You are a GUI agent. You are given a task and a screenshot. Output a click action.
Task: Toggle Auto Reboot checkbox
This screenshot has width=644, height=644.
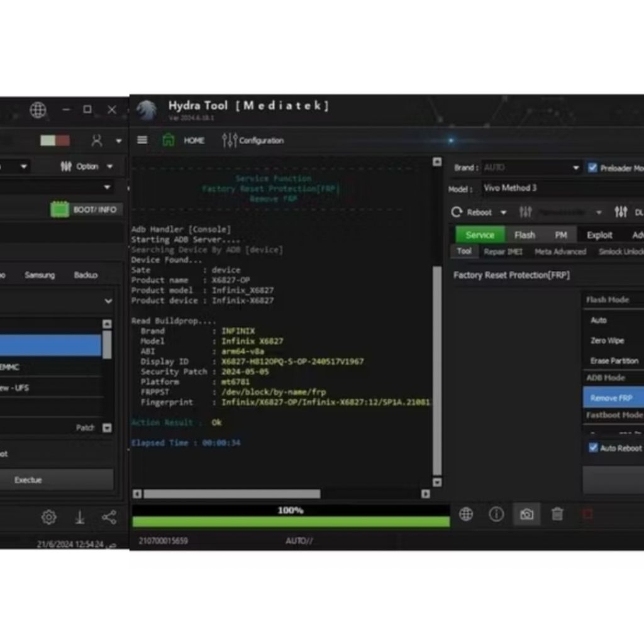coord(593,448)
